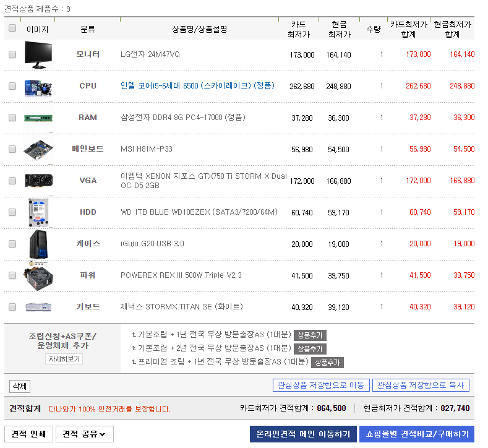Open the STORMX keyboard thumbnail
This screenshot has height=448, width=488.
click(x=38, y=308)
